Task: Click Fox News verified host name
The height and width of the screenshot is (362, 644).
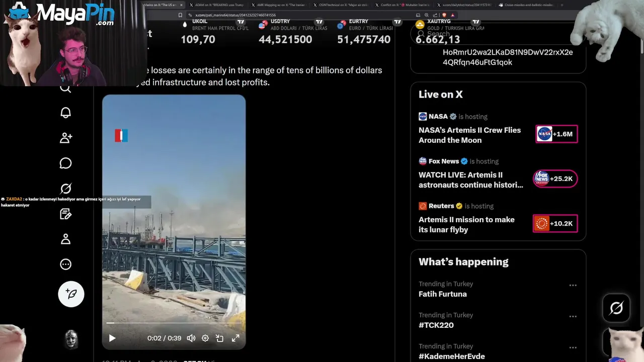Action: pyautogui.click(x=443, y=161)
